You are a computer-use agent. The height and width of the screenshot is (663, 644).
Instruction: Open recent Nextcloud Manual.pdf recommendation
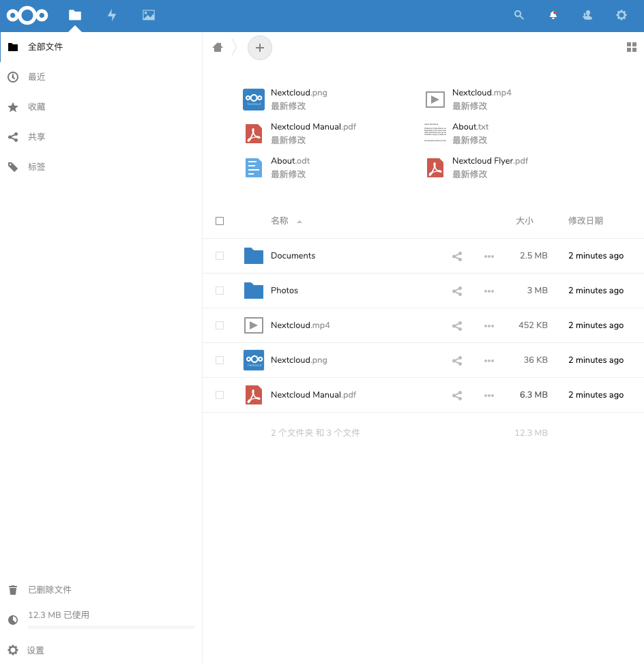pyautogui.click(x=300, y=134)
